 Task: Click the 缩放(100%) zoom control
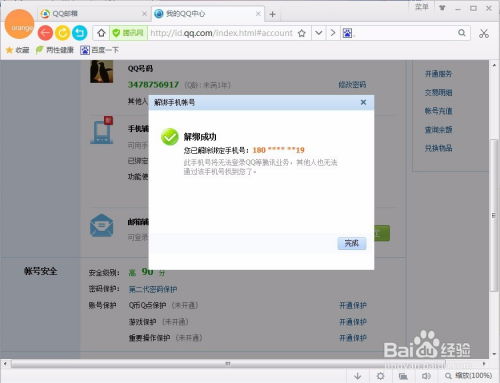pyautogui.click(x=468, y=376)
